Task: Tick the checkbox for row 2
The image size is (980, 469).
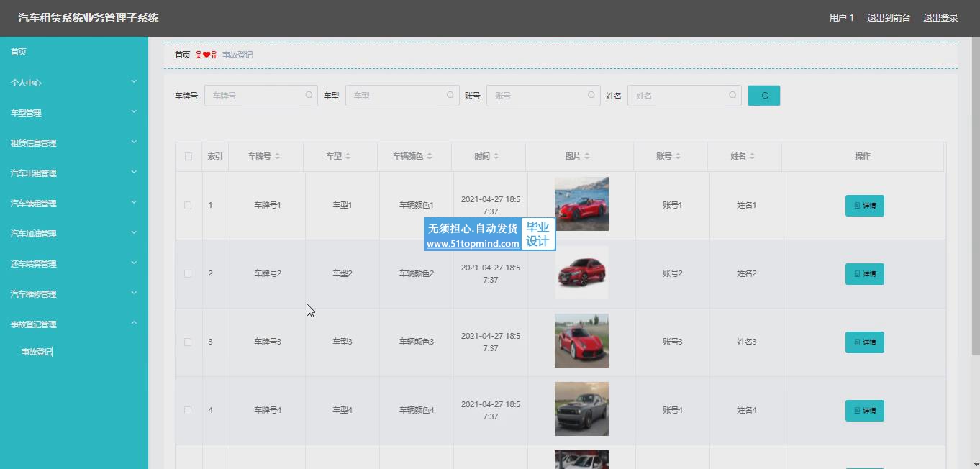Action: [188, 273]
